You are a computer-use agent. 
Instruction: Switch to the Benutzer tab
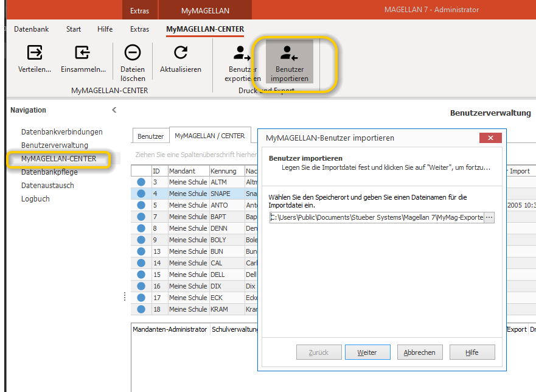(150, 136)
